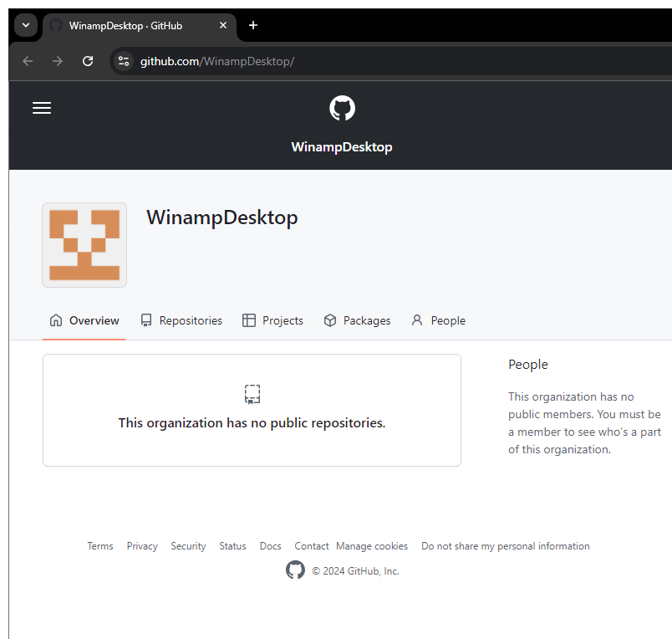Open a new browser tab
The height and width of the screenshot is (639, 672).
point(252,26)
